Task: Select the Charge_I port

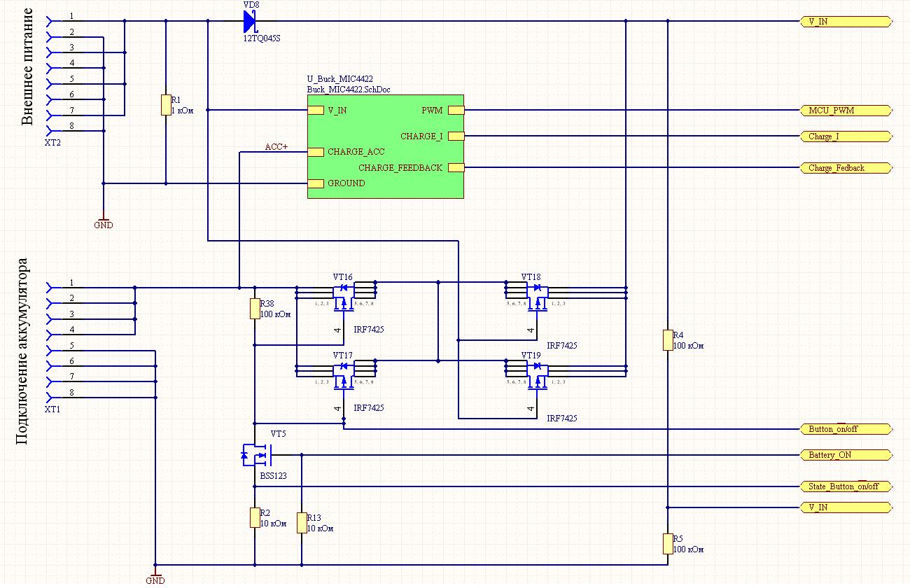Action: coord(846,136)
